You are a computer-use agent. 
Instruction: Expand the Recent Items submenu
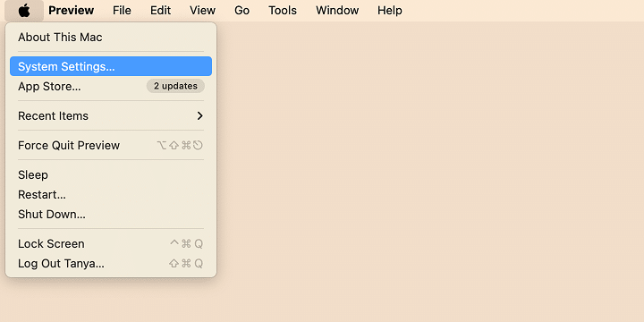click(111, 115)
